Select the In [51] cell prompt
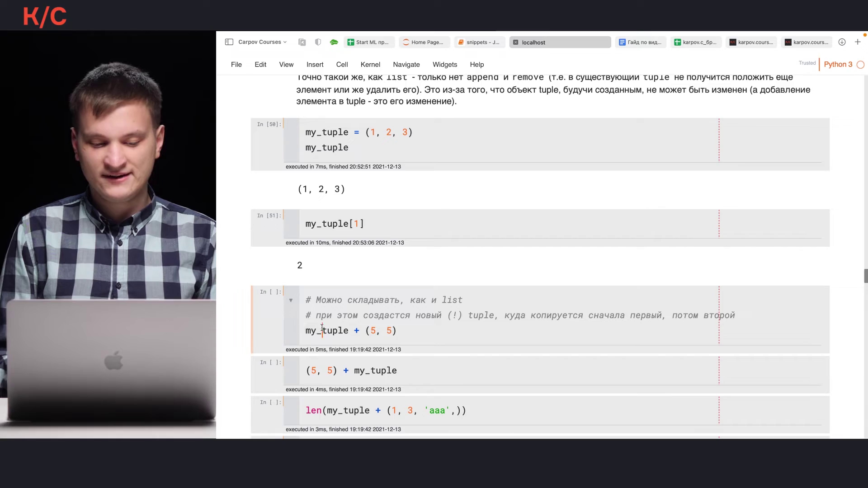The image size is (868, 488). coord(269,216)
